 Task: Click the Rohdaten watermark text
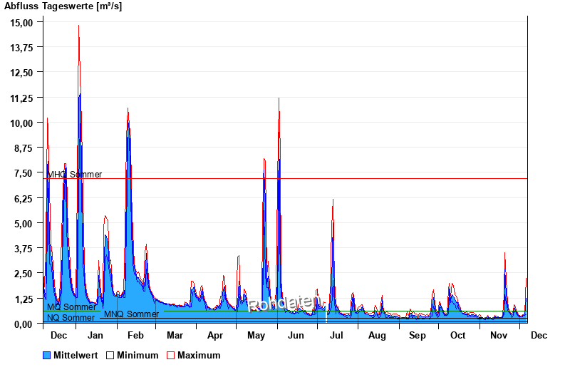284,304
